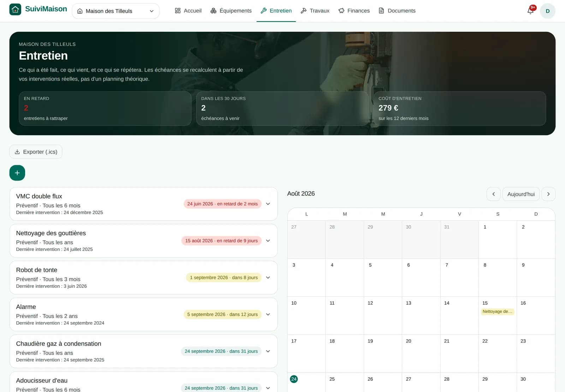Select August 1 in the calendar
Viewport: 565px width, 392px height.
click(x=498, y=240)
